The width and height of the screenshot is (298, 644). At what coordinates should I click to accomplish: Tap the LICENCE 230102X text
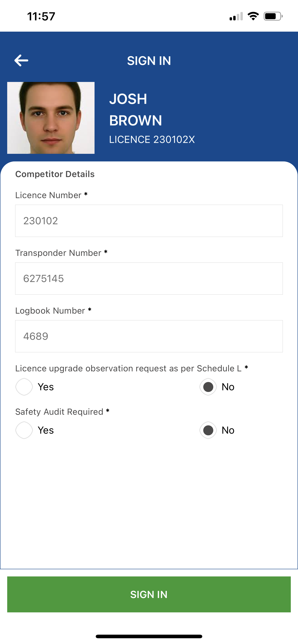pos(152,139)
